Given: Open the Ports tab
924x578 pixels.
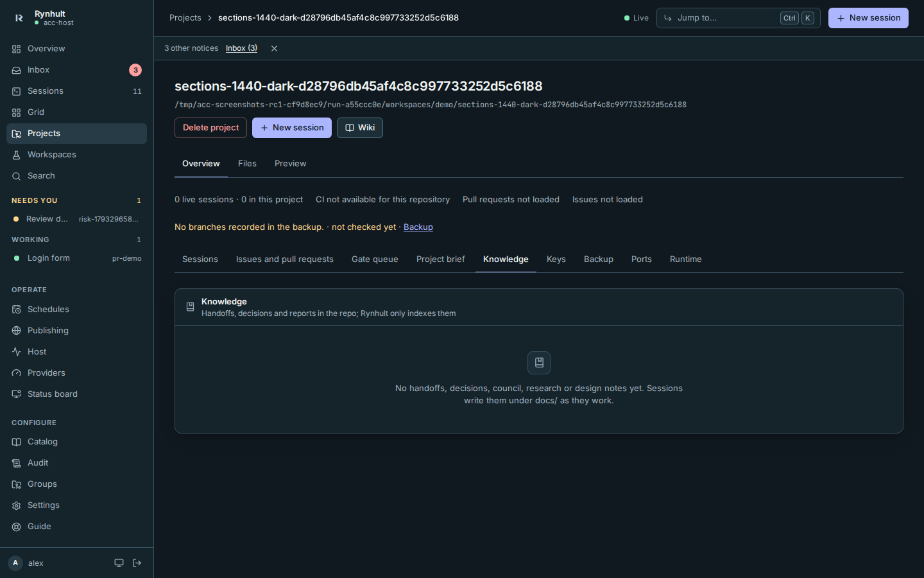Looking at the screenshot, I should (642, 259).
